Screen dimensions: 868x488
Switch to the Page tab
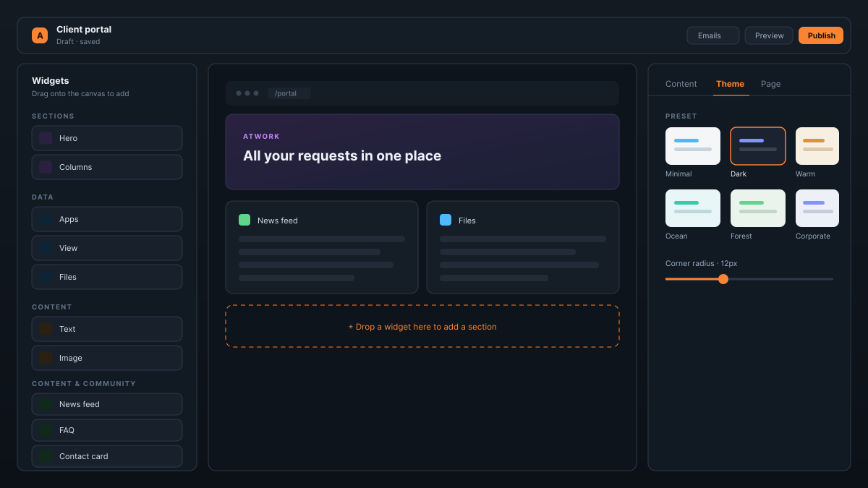[x=771, y=84]
